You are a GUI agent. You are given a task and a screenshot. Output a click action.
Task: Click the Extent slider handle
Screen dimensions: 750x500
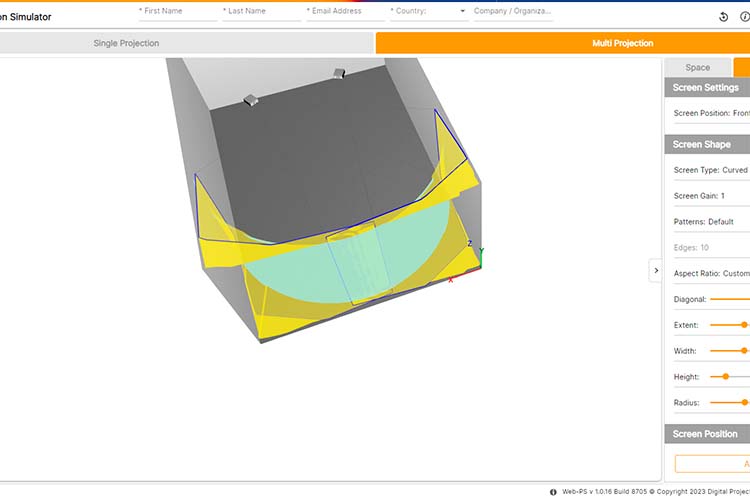pyautogui.click(x=744, y=325)
